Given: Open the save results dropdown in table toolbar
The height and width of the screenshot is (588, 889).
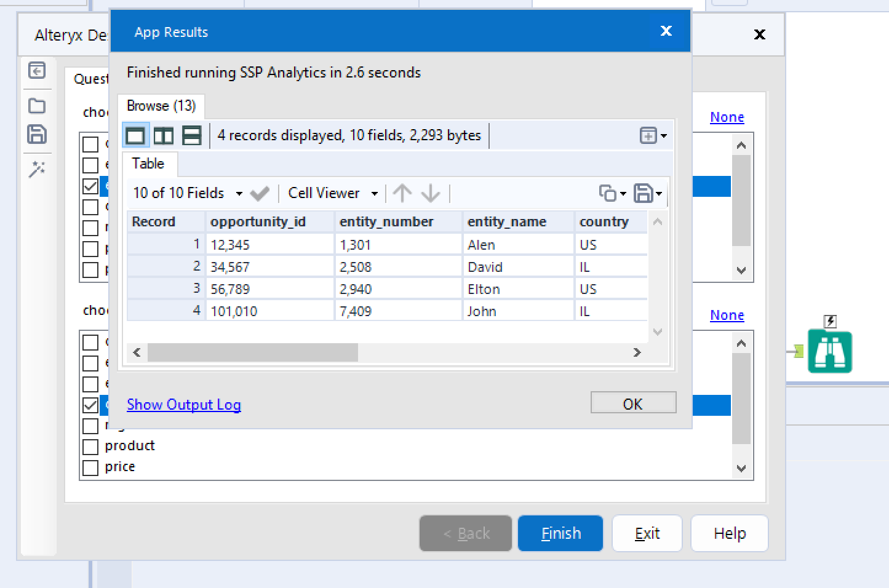Looking at the screenshot, I should pos(648,193).
